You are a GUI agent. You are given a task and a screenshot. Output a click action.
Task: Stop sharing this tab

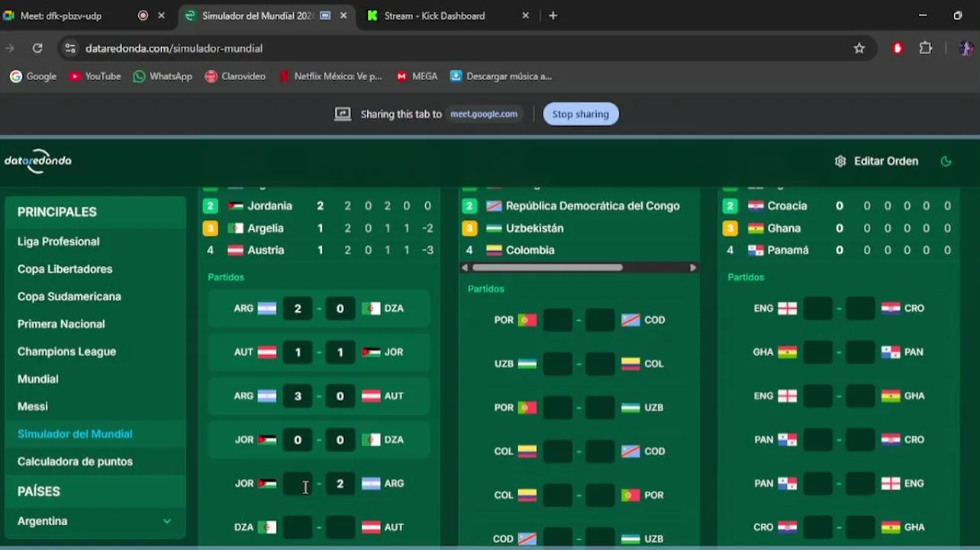point(580,114)
